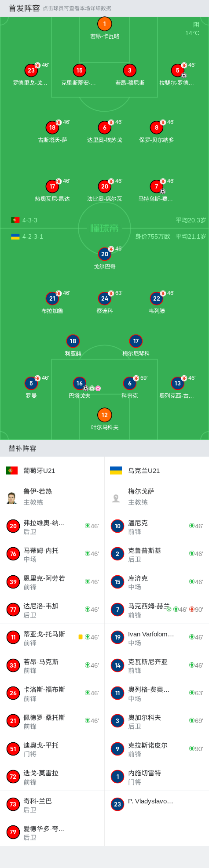The width and height of the screenshot is (209, 868).
Task: View coach 鲁伊-若热 photo
Action: 12,498
